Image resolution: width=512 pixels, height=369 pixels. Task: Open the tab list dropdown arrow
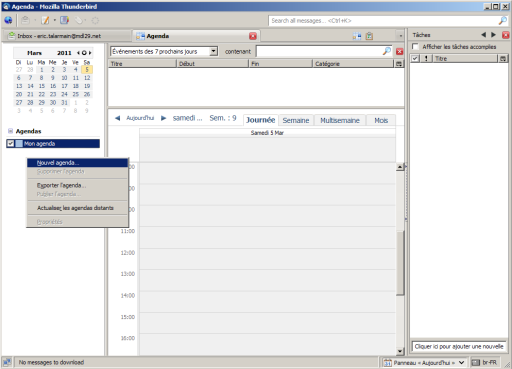400,36
